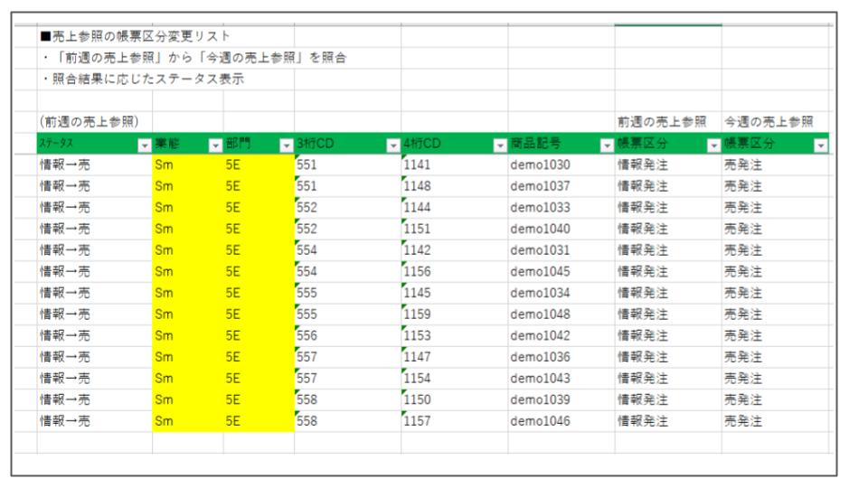Click the 4桁CD filter dropdown arrow
The image size is (868, 488).
pos(499,145)
